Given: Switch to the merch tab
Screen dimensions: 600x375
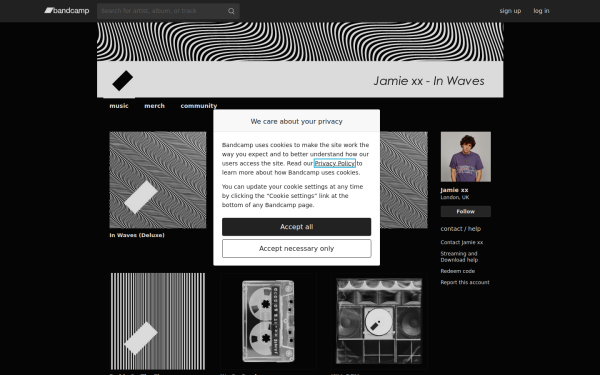Looking at the screenshot, I should coord(155,106).
